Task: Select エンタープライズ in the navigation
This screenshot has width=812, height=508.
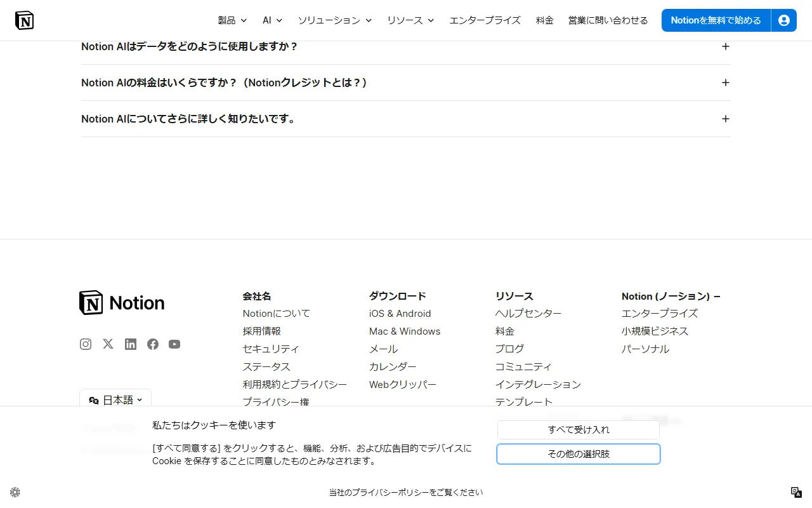Action: [x=485, y=20]
